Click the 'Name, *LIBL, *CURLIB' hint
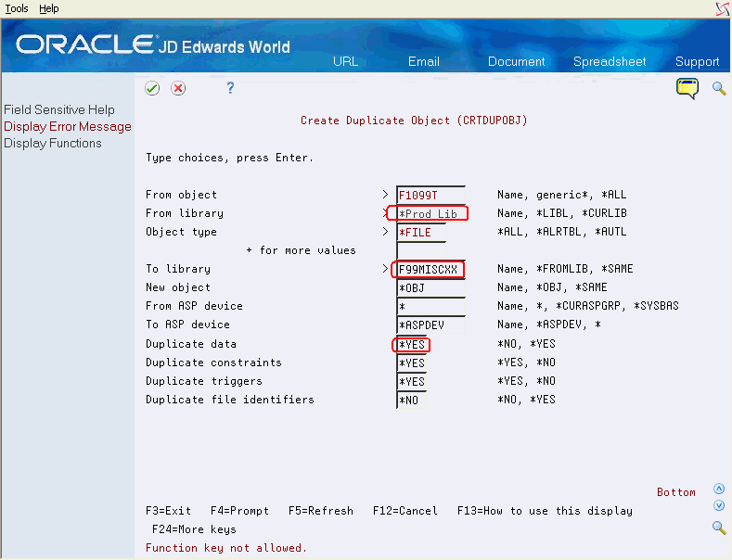Screen dimensions: 732x560 click(561, 213)
